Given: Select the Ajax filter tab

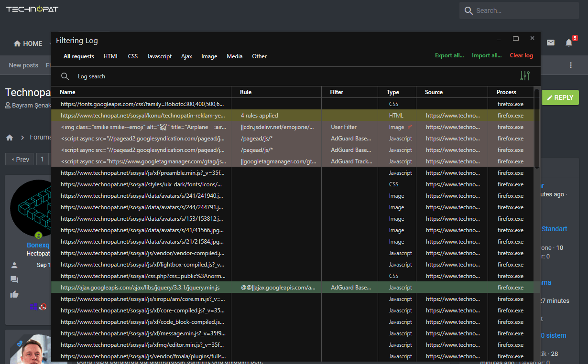Looking at the screenshot, I should (x=186, y=56).
